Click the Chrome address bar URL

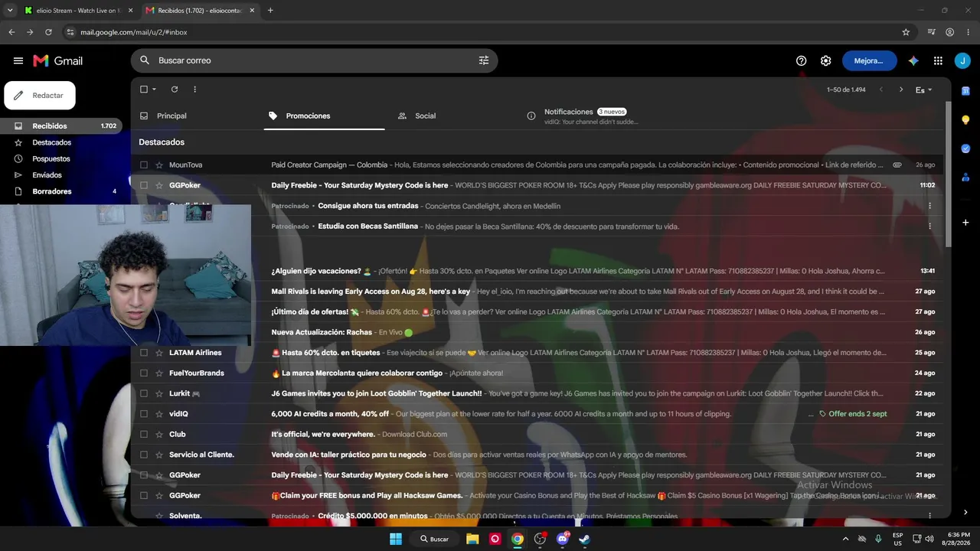[134, 32]
